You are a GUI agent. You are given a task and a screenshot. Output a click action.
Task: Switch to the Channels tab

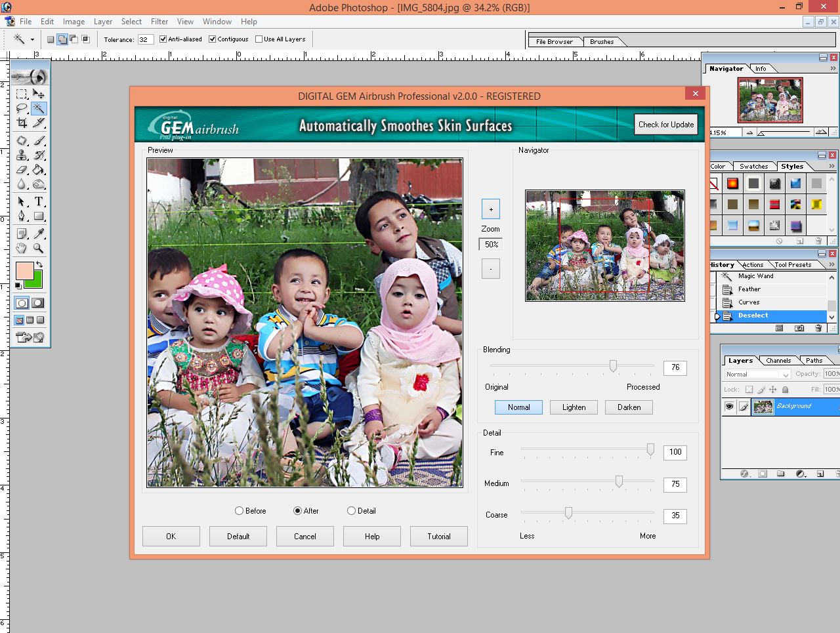coord(778,360)
